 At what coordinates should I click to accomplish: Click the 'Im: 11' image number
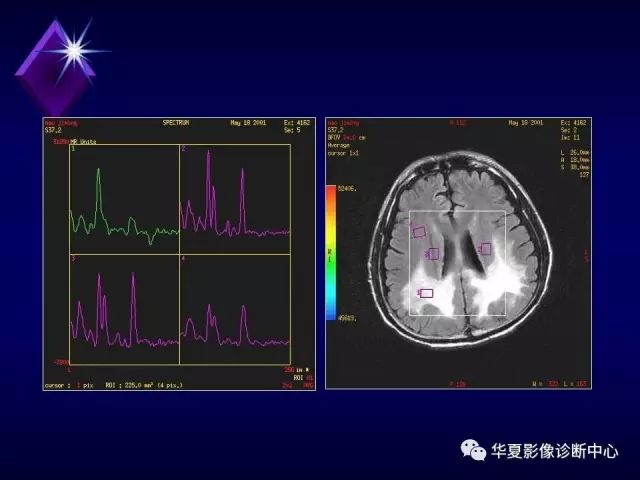point(570,138)
